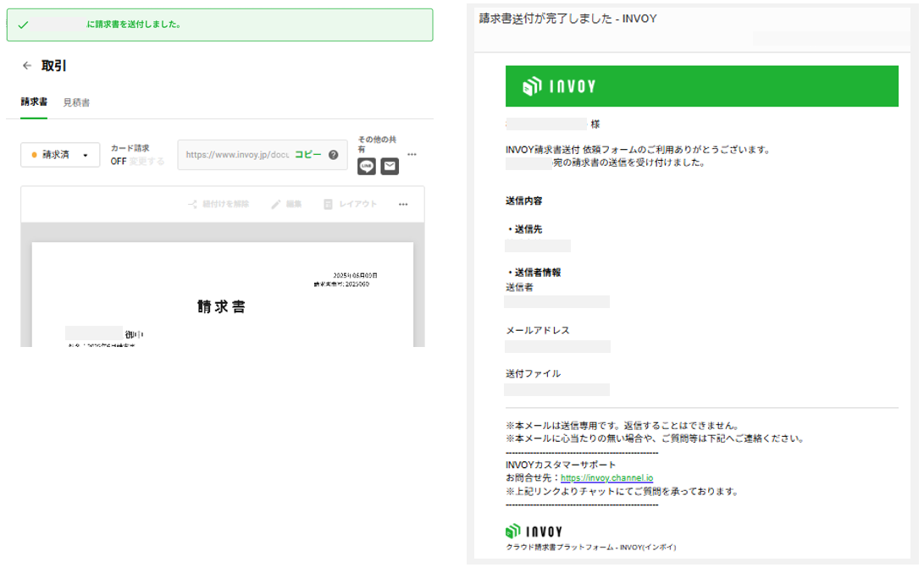Viewport: 924px width, 573px height.
Task: Click the INVOYカスタマーサポート text
Action: [x=561, y=465]
